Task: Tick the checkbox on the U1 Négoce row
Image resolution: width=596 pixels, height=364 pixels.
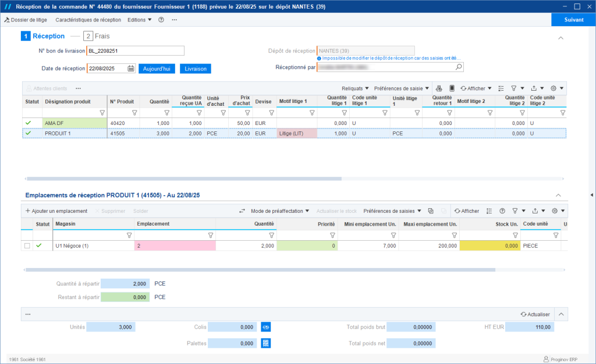Action: coord(27,246)
